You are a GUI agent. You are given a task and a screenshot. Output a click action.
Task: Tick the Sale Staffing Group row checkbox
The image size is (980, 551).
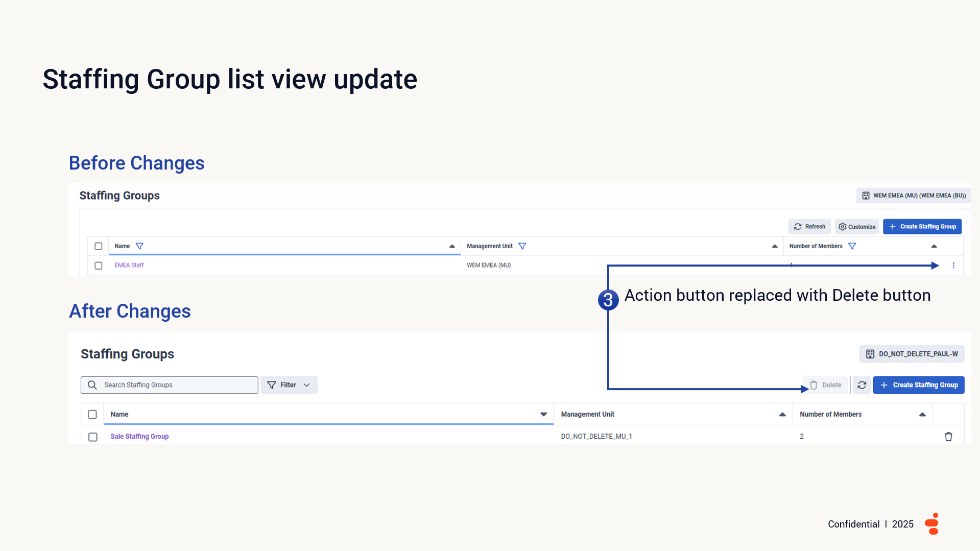click(93, 437)
